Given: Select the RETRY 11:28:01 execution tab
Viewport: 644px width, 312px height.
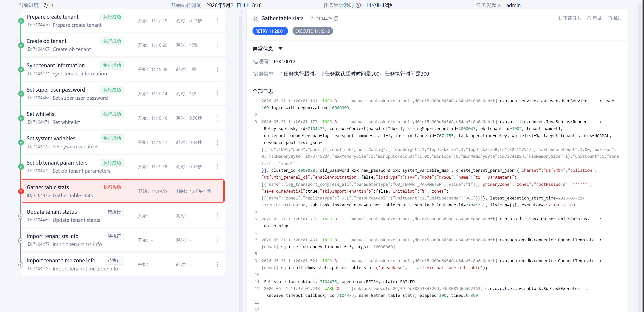Looking at the screenshot, I should [270, 31].
